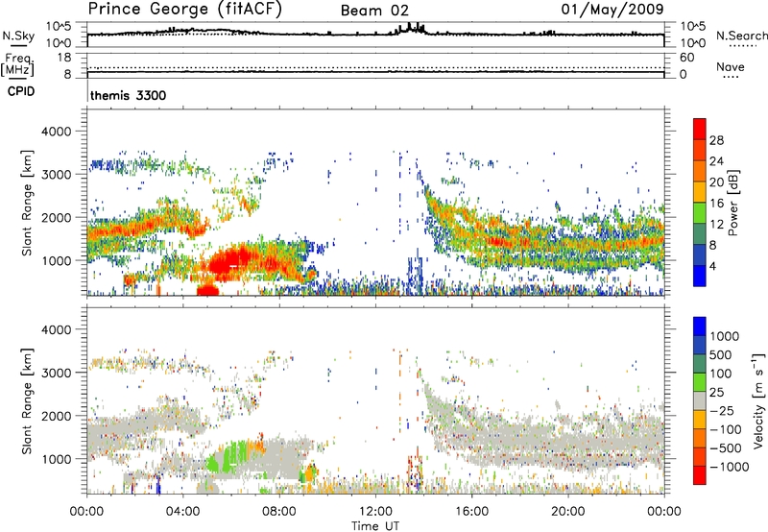Image resolution: width=768 pixels, height=532 pixels.
Task: Click the '60' Nave tick label
Action: (x=686, y=58)
